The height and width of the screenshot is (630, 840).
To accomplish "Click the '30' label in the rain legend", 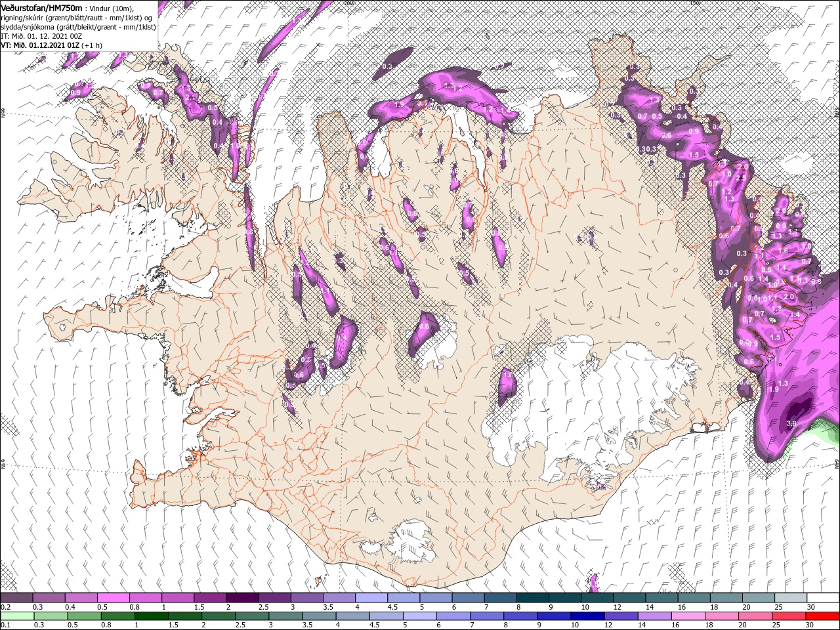I will click(808, 625).
